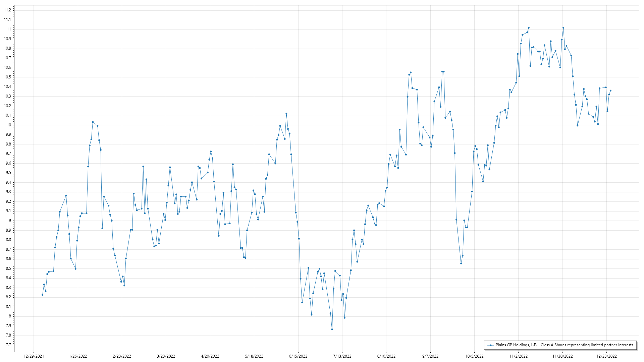Click the first data point in the series
This screenshot has height=362, width=644.
(42, 295)
